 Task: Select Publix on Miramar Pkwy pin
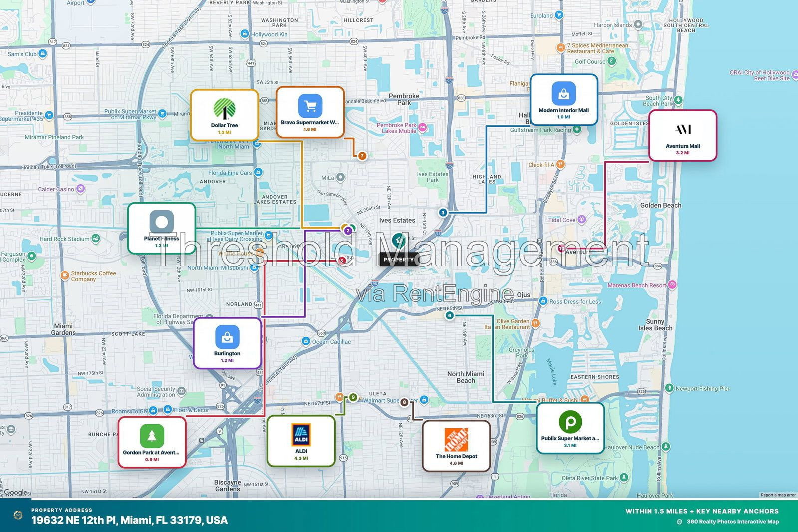[162, 114]
